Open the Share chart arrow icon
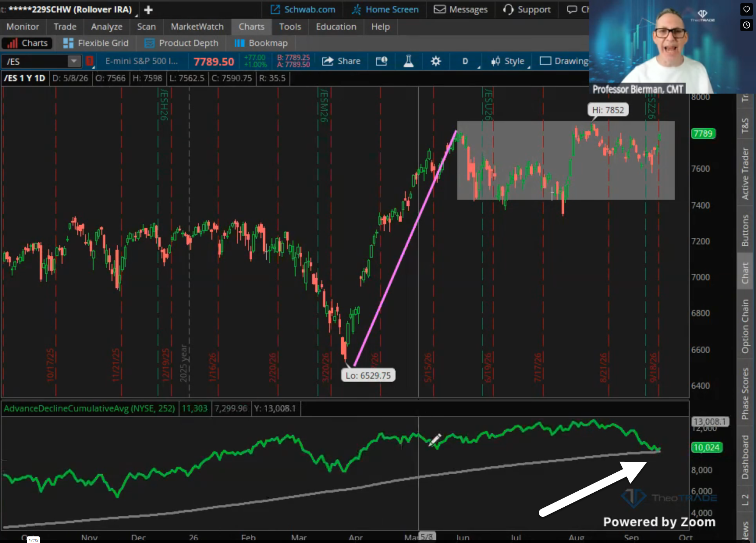 (x=328, y=61)
